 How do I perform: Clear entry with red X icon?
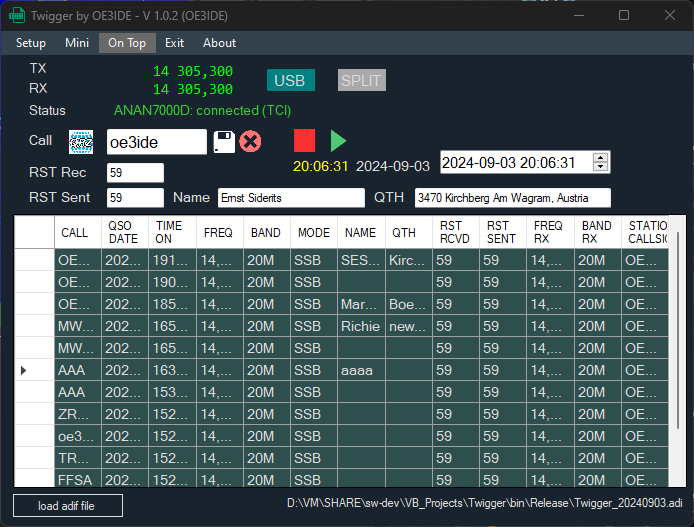(x=251, y=142)
